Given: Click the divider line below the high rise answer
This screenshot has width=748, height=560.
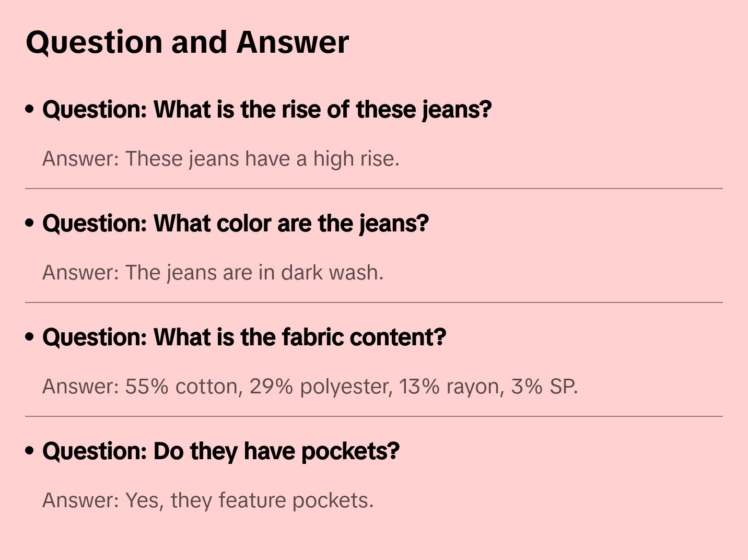Looking at the screenshot, I should [x=374, y=189].
